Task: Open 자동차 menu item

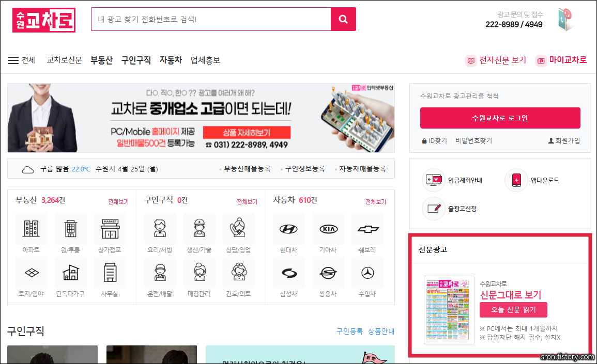Action: click(171, 60)
